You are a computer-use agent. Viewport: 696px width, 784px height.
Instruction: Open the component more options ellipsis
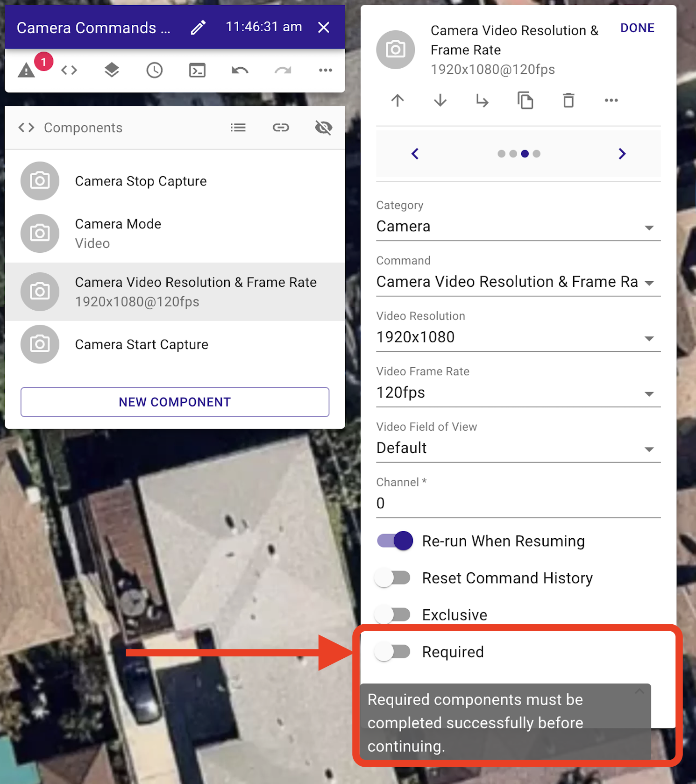[x=611, y=100]
